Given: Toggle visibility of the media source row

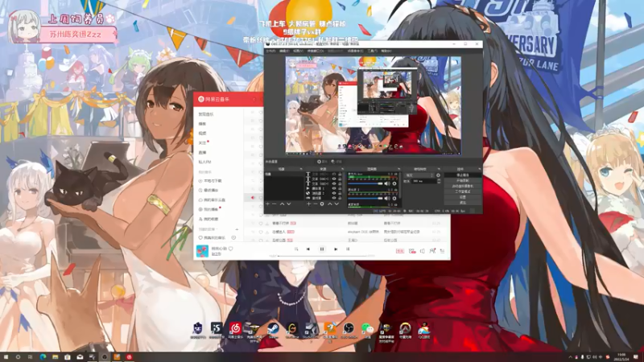Looking at the screenshot, I should [x=334, y=188].
